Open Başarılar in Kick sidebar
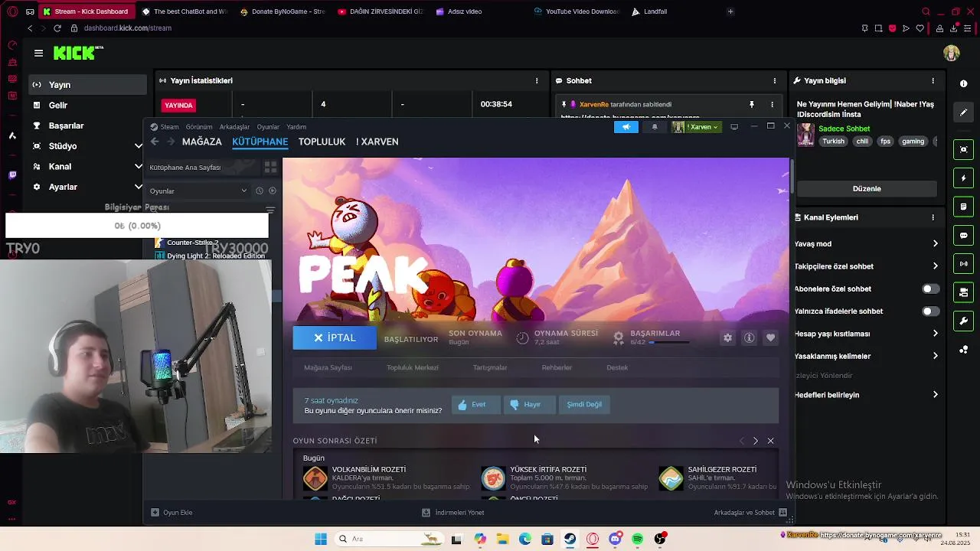The image size is (980, 551). (x=87, y=126)
